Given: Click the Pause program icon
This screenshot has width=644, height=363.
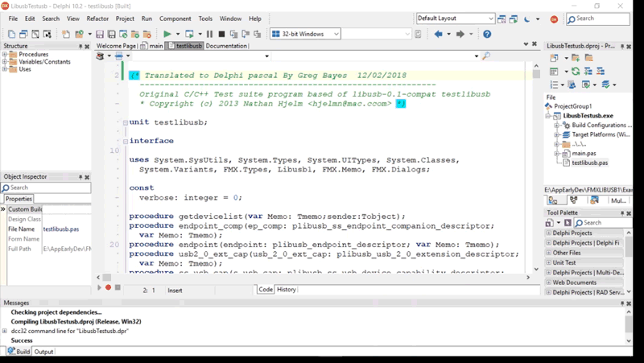Looking at the screenshot, I should [209, 34].
